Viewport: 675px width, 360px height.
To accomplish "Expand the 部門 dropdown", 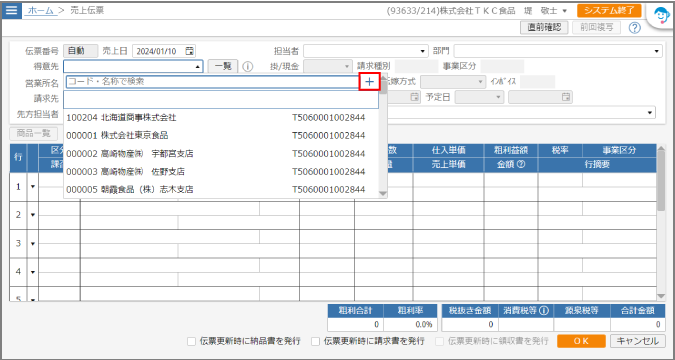I will (656, 51).
